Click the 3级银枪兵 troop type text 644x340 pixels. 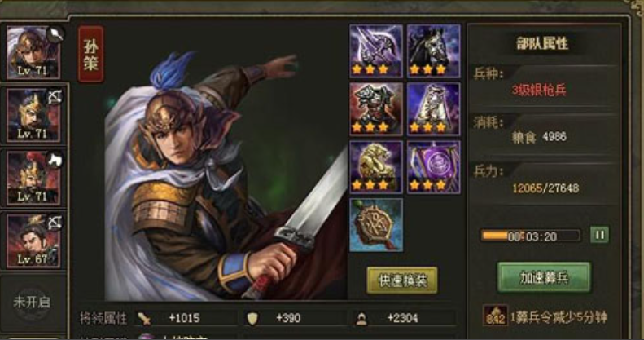coord(539,90)
